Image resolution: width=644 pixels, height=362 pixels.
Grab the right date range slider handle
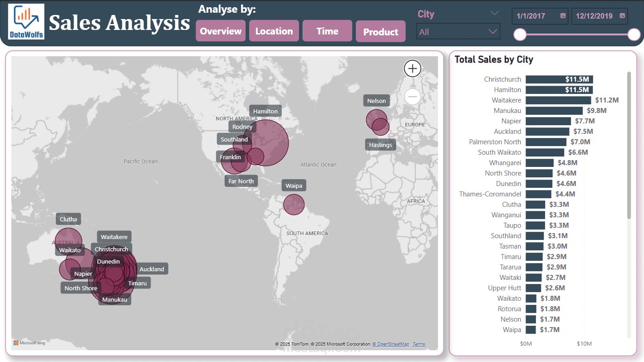634,34
